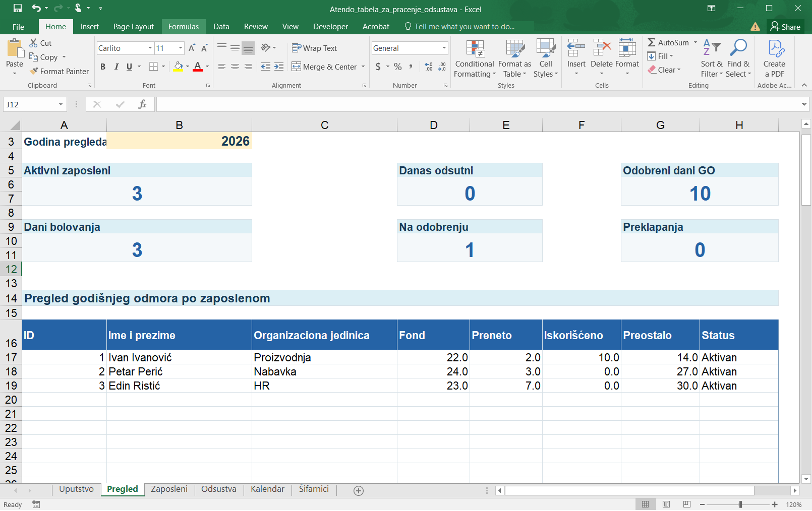Insert cells via Insert button

point(576,58)
